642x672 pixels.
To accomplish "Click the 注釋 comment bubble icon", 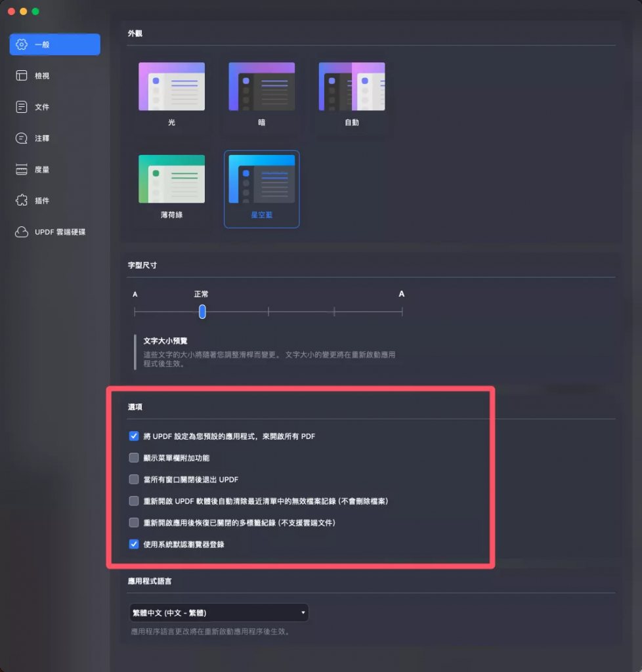I will [x=22, y=138].
